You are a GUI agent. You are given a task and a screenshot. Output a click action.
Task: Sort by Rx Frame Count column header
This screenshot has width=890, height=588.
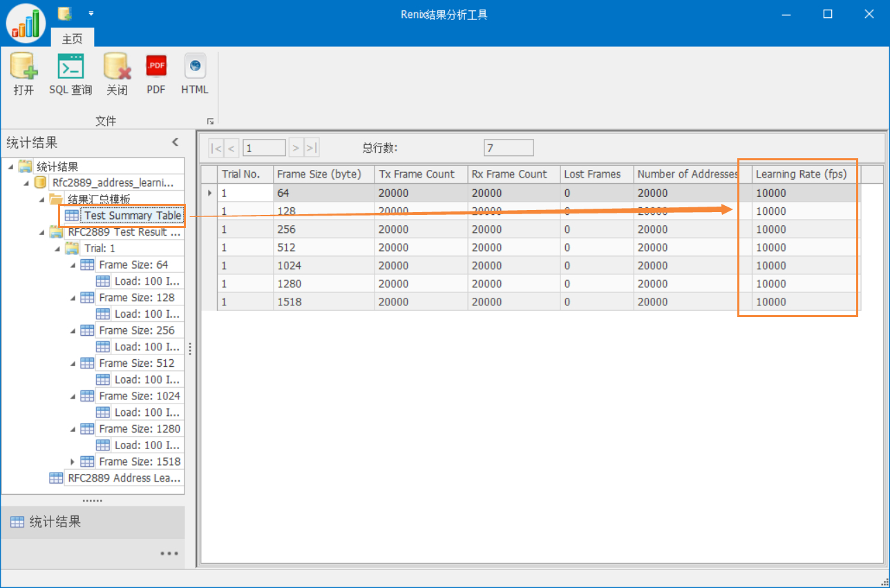514,174
